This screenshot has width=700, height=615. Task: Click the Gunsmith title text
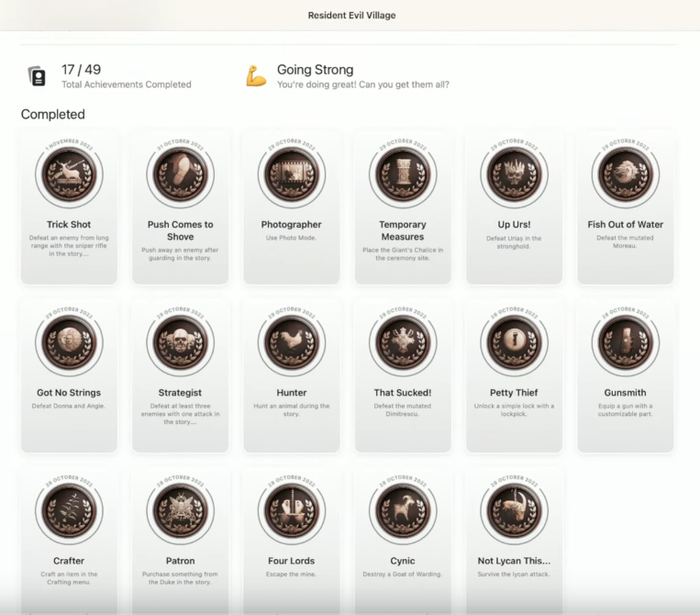pyautogui.click(x=625, y=393)
